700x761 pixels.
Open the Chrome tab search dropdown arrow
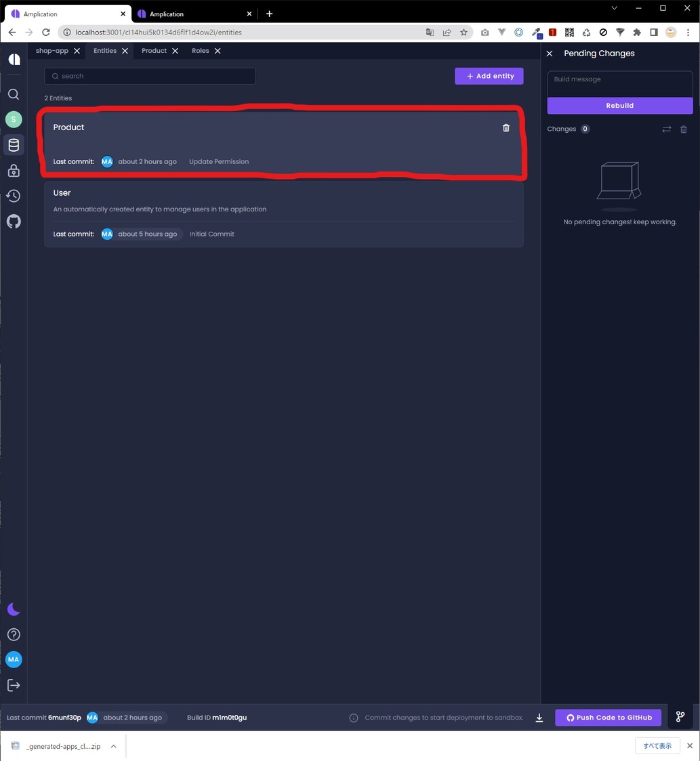click(x=614, y=8)
